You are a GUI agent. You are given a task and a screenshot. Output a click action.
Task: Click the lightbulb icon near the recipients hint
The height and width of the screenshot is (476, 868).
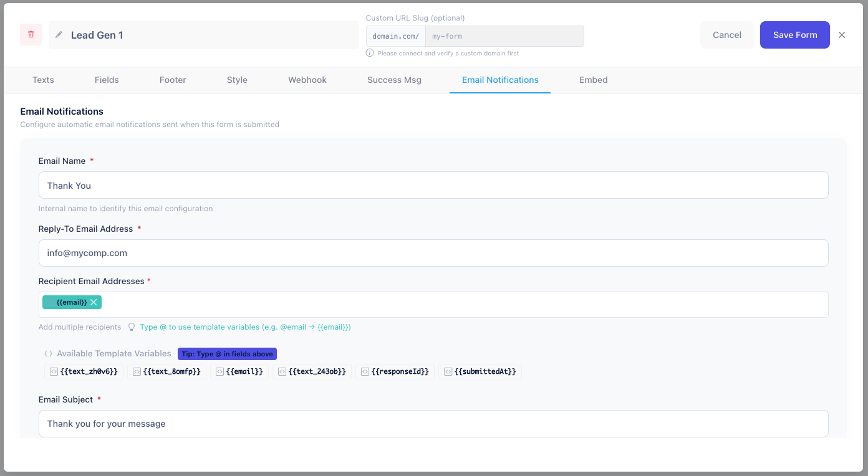pyautogui.click(x=132, y=326)
